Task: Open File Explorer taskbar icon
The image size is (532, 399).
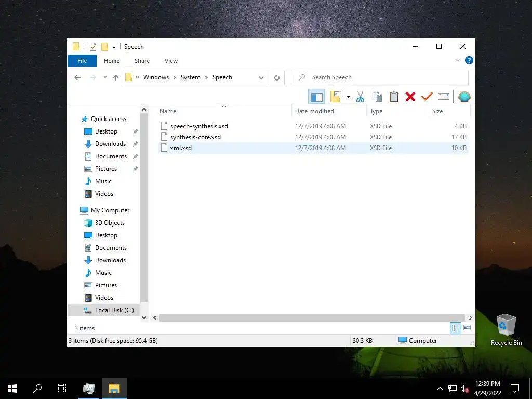Action: click(114, 389)
